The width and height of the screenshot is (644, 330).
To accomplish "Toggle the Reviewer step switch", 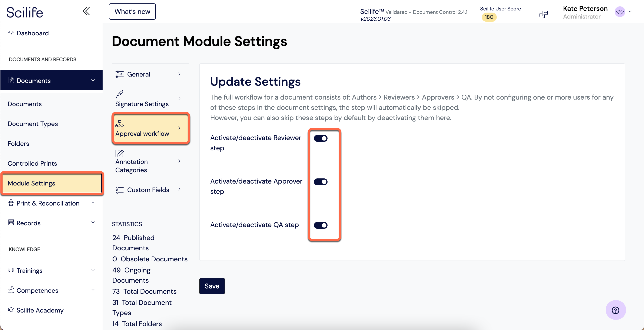I will click(321, 138).
